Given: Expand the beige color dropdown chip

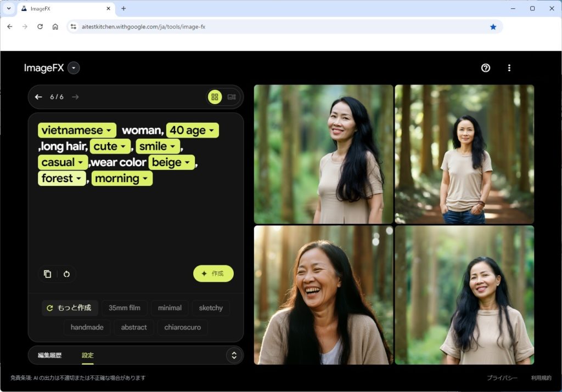Looking at the screenshot, I should (x=172, y=162).
